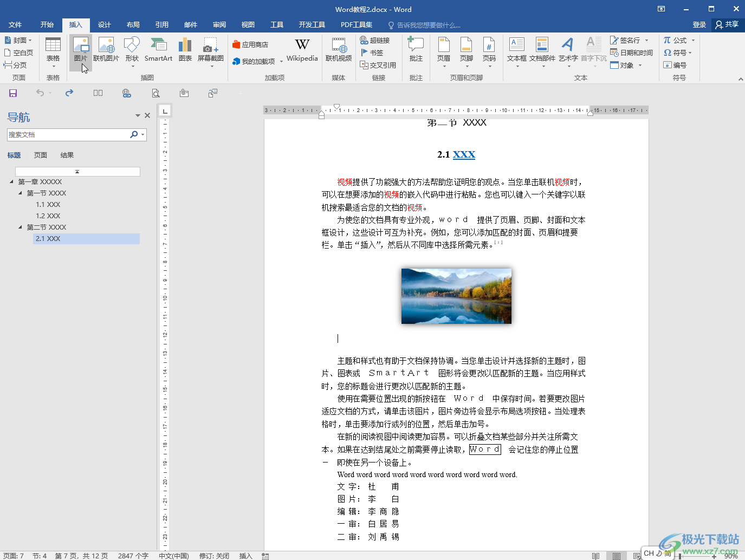Switch to the 审阅 Review tab

pyautogui.click(x=219, y=25)
